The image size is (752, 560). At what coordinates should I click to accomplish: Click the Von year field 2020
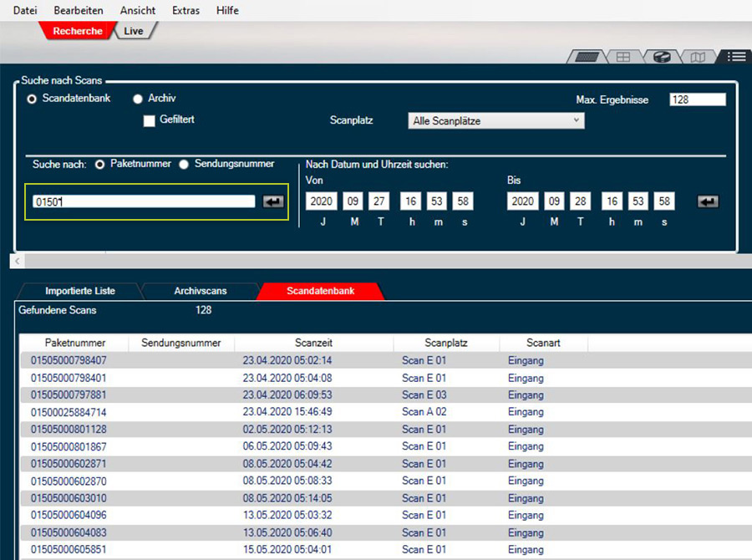pos(322,201)
